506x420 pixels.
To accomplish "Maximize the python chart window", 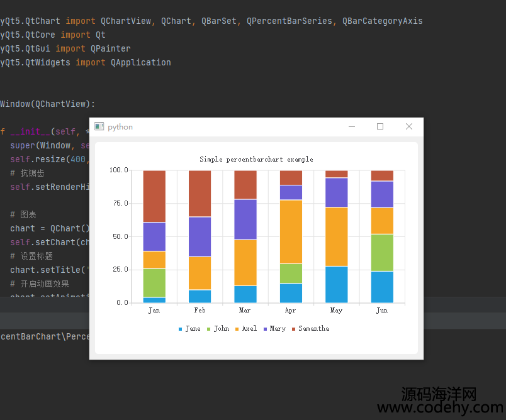I will pos(380,127).
